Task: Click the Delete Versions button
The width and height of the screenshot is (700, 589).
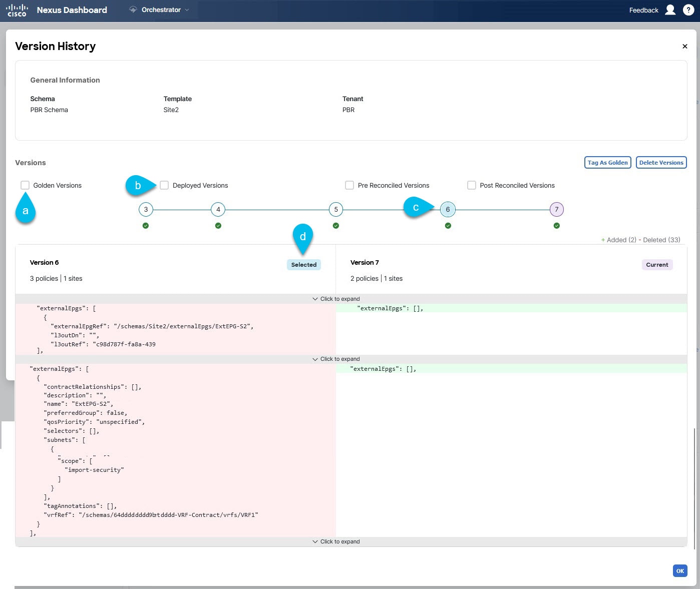Action: point(661,163)
